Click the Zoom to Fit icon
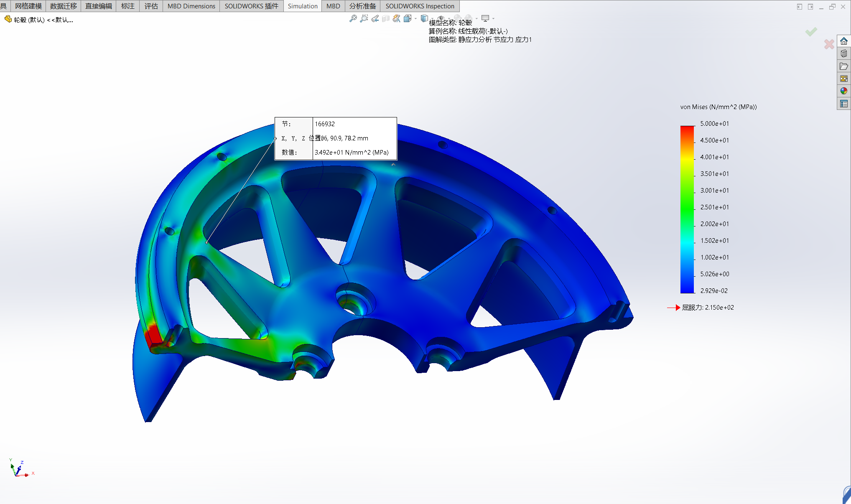Viewport: 851px width, 504px height. coord(353,18)
